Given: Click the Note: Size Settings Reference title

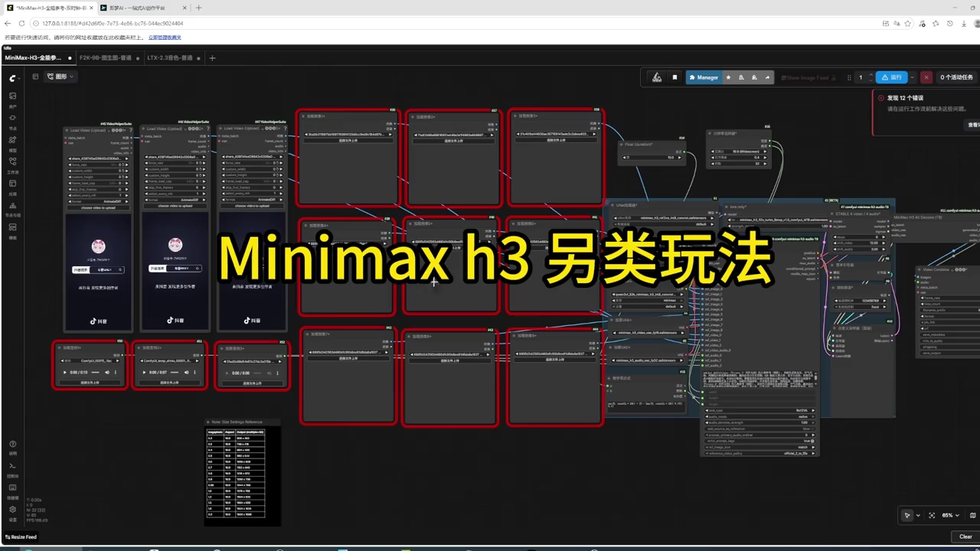Looking at the screenshot, I should (236, 422).
